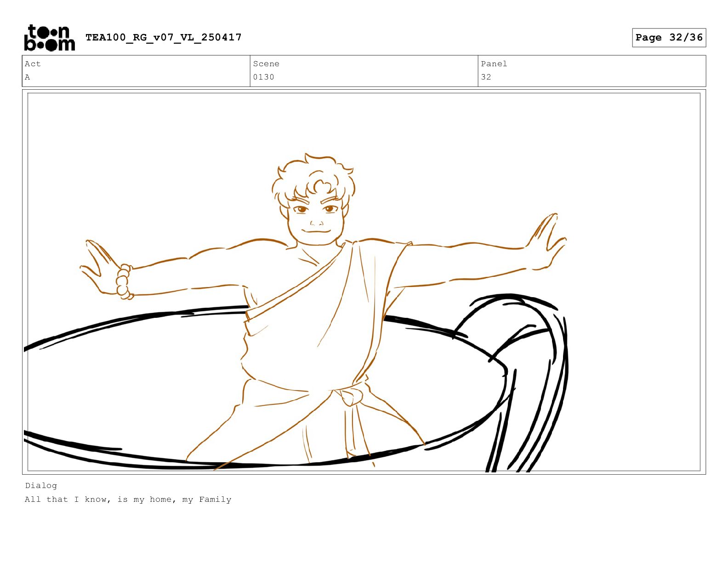Click the Dialog label
Screen dimensions: 728x563
41,486
